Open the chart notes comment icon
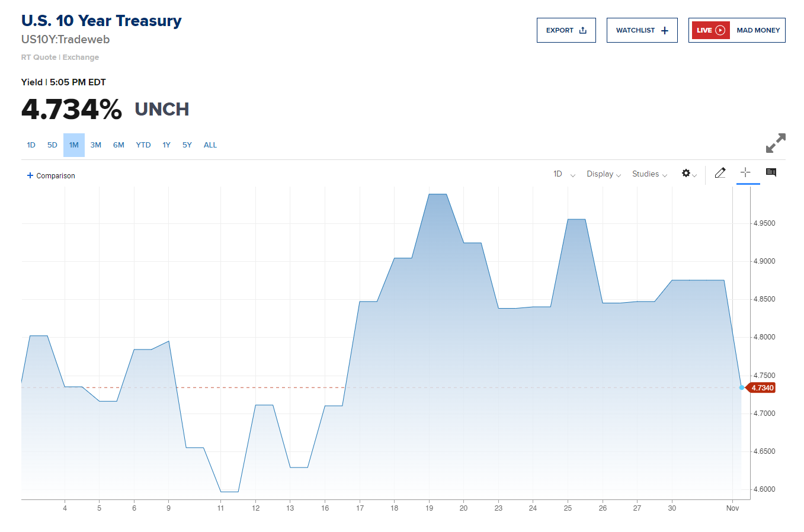Image resolution: width=804 pixels, height=532 pixels. pos(771,172)
